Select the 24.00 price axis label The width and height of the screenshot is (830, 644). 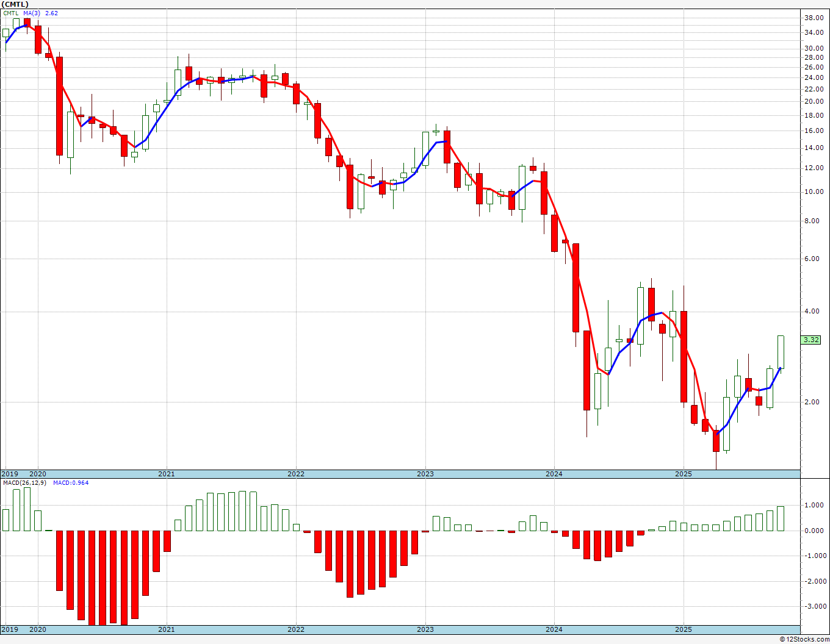(814, 78)
